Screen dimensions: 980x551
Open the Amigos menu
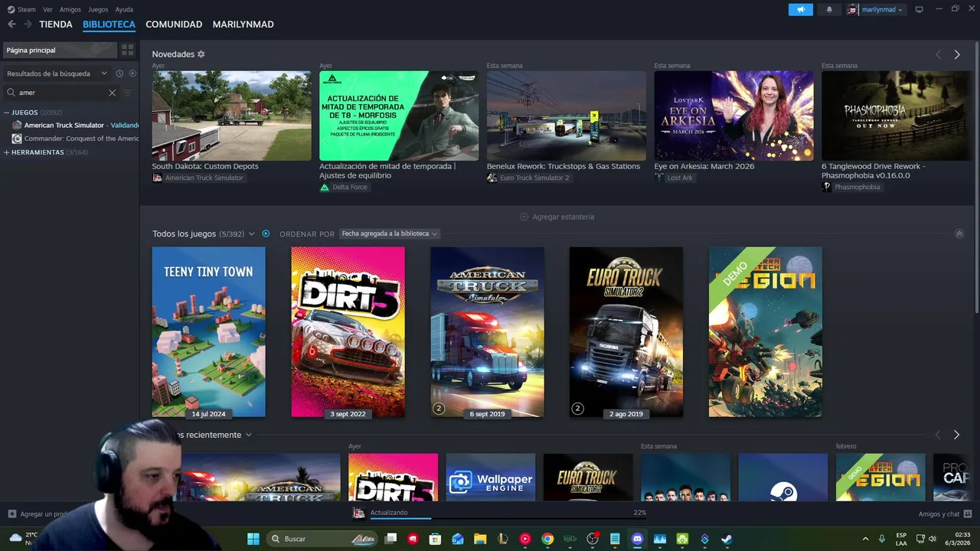pyautogui.click(x=70, y=9)
